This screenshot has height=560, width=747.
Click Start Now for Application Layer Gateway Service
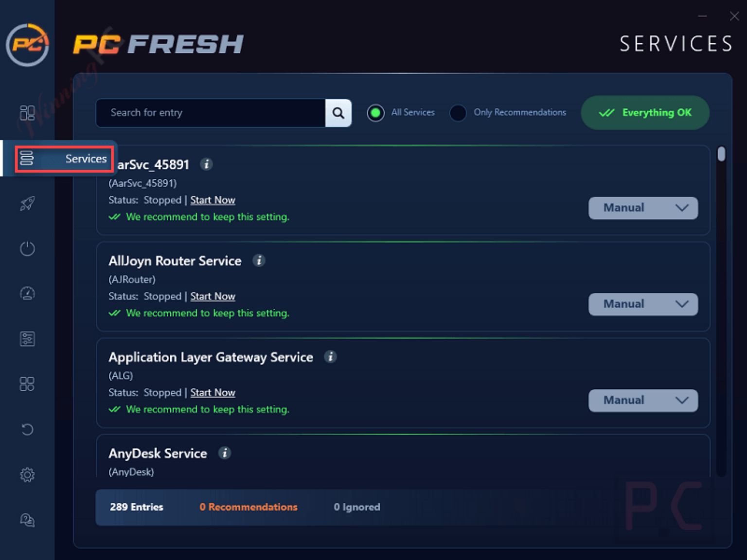point(213,392)
